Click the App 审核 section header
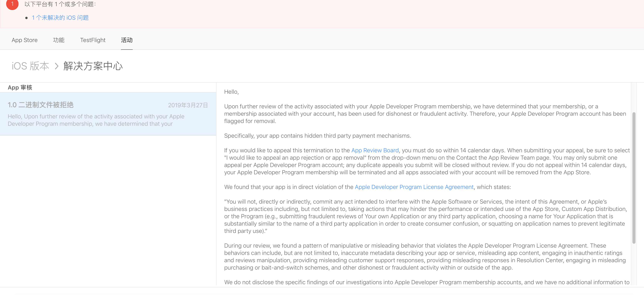 coord(20,87)
